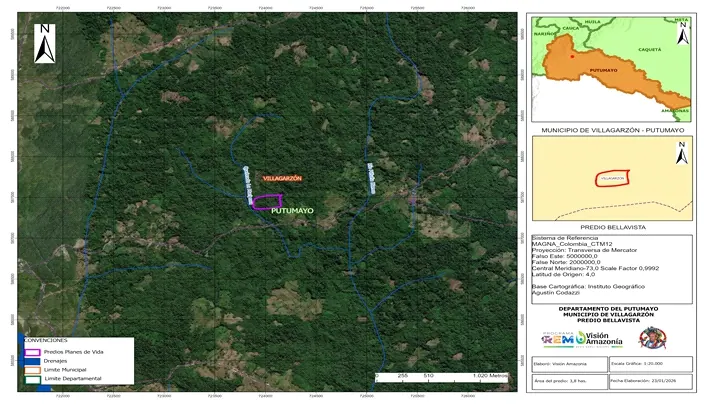Click the round portrait emblem logo
709x404 pixels.
652,338
